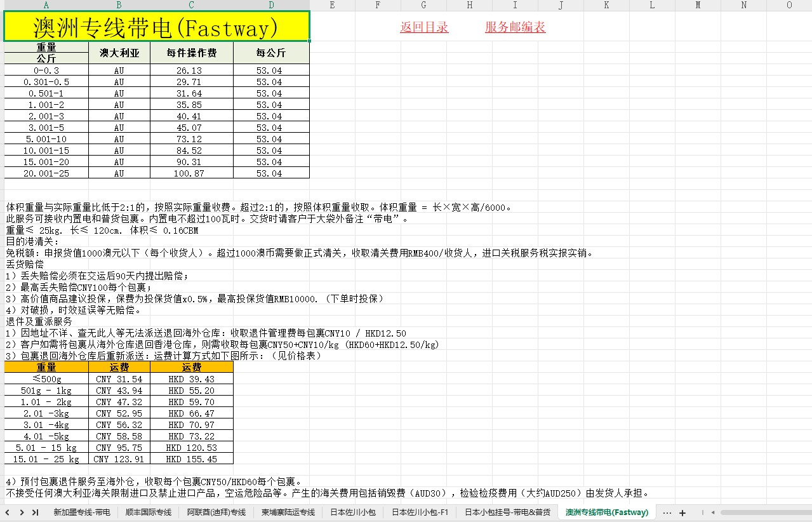Select column F header
Viewport: 812px width, 522px height.
point(378,5)
